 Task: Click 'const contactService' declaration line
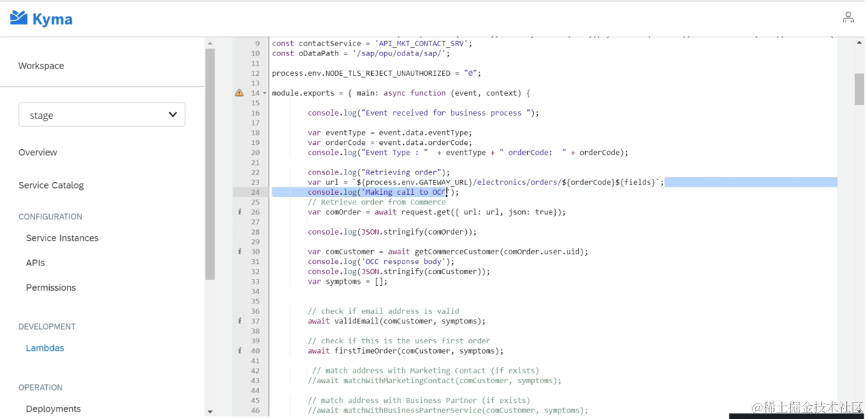(372, 43)
